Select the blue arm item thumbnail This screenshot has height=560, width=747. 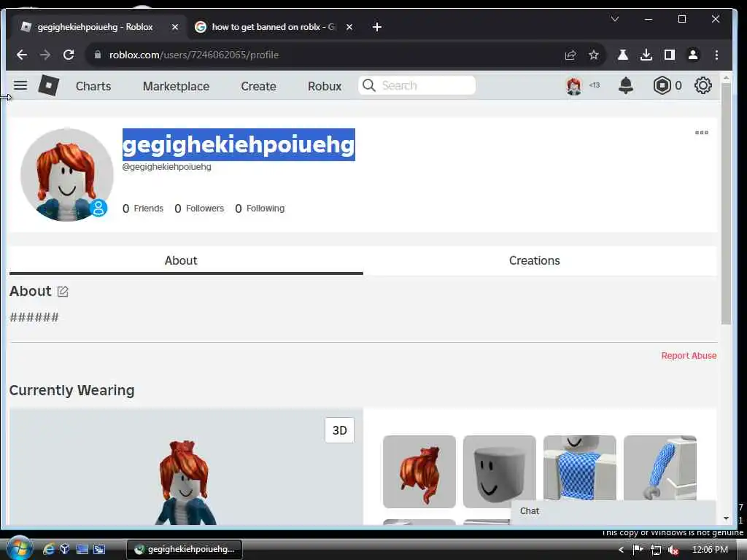click(659, 468)
